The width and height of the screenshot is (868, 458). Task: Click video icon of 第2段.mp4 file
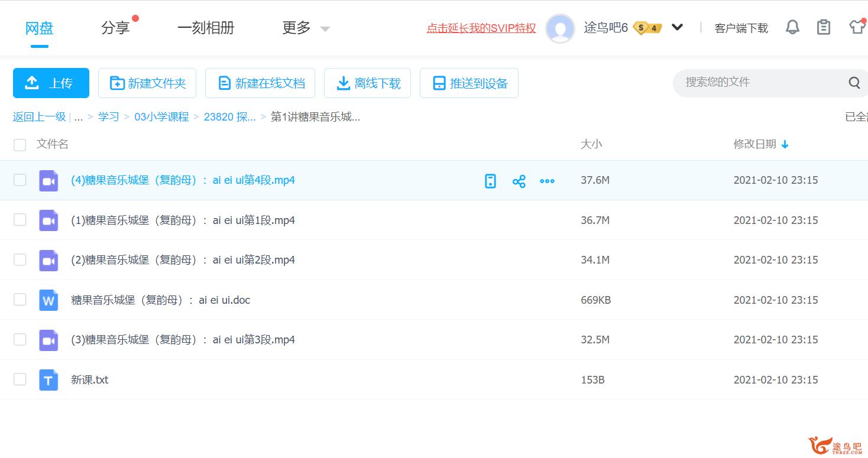click(x=48, y=260)
